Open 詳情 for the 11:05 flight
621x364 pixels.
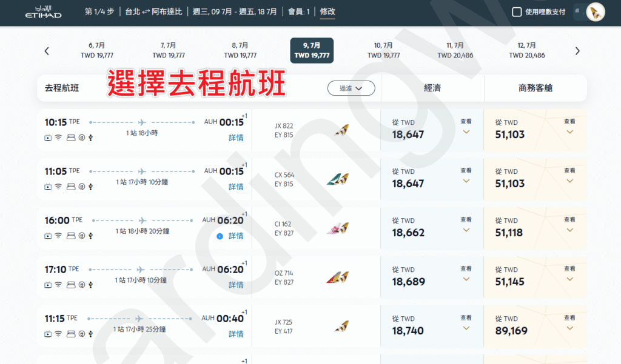tap(236, 187)
